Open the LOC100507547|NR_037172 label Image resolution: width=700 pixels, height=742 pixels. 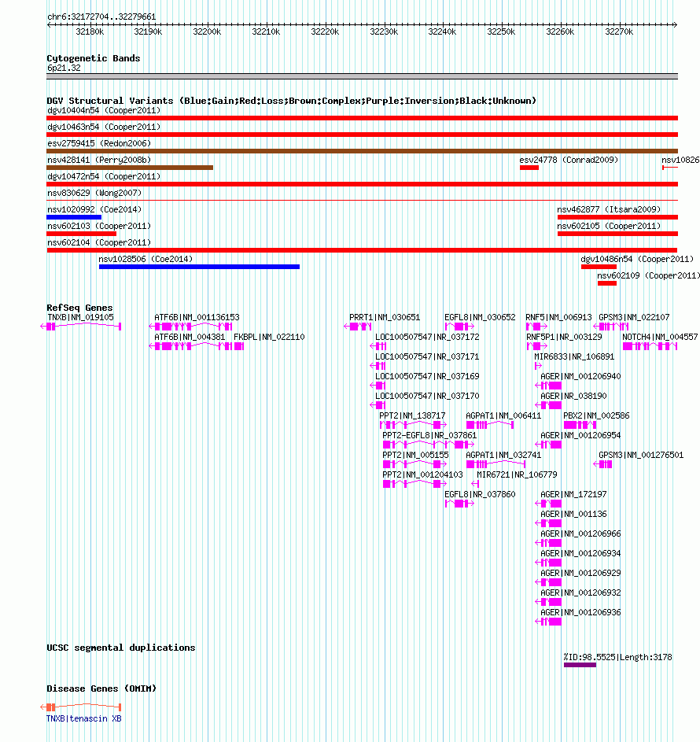tap(427, 338)
